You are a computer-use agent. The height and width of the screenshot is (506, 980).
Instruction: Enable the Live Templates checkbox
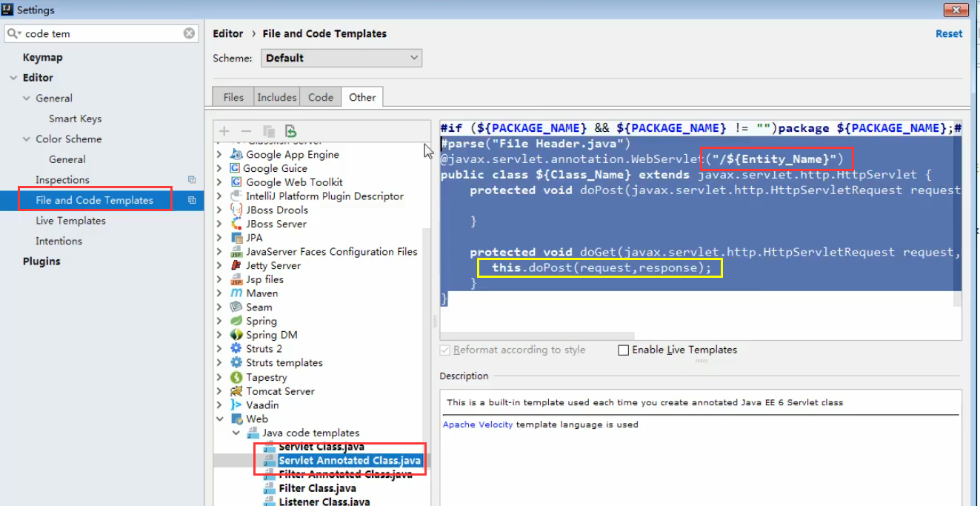click(x=623, y=350)
